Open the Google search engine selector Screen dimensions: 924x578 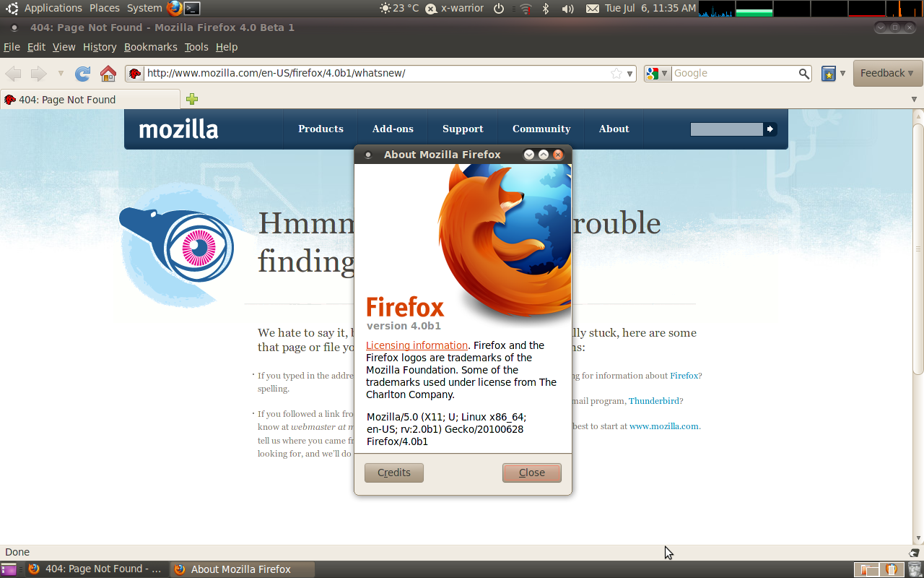point(657,73)
